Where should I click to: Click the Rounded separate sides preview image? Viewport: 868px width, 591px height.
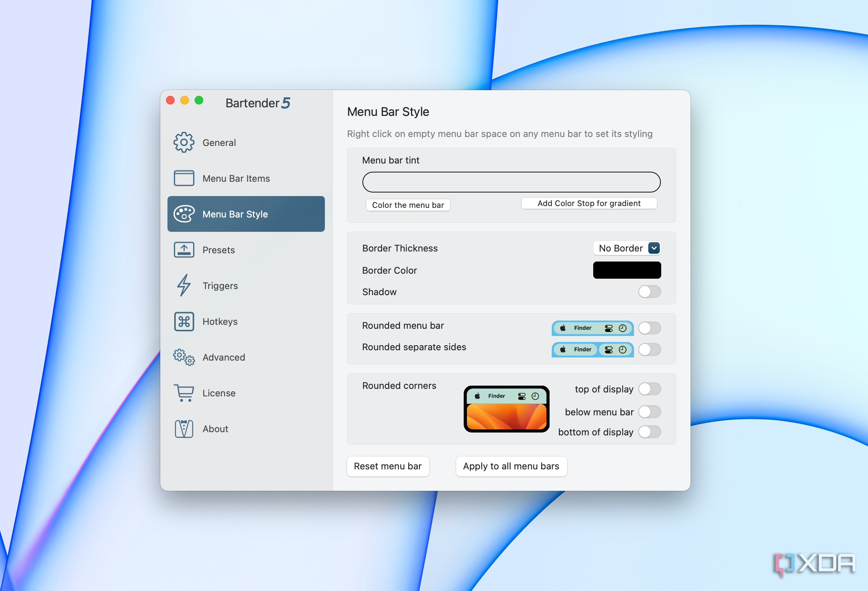click(x=593, y=350)
